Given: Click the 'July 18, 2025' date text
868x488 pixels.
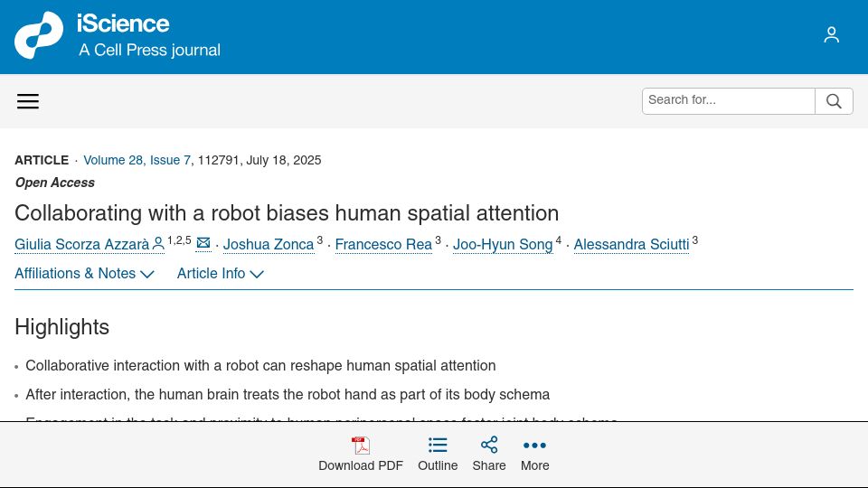Looking at the screenshot, I should pos(283,161).
